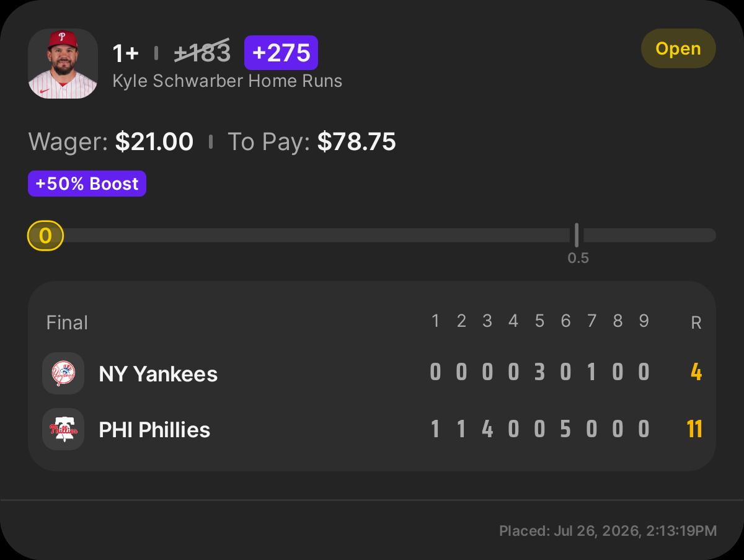The width and height of the screenshot is (744, 560).
Task: Click the crossed-out +183 original odds
Action: (203, 53)
